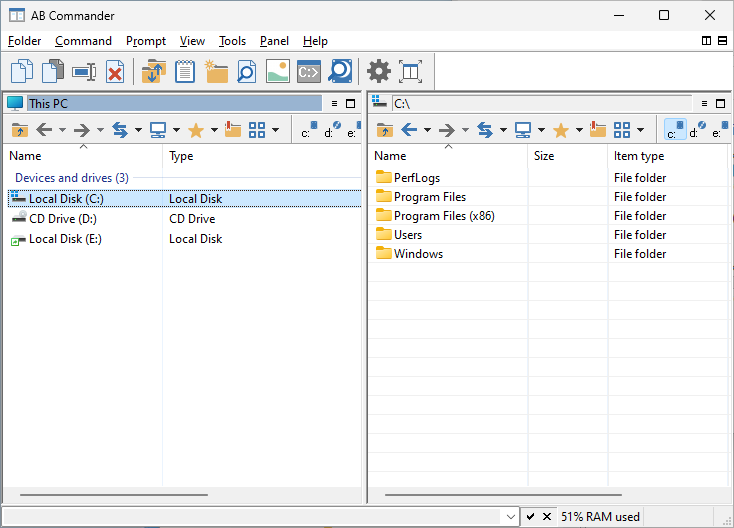This screenshot has height=528, width=734.
Task: Go up a folder in right panel
Action: 385,130
